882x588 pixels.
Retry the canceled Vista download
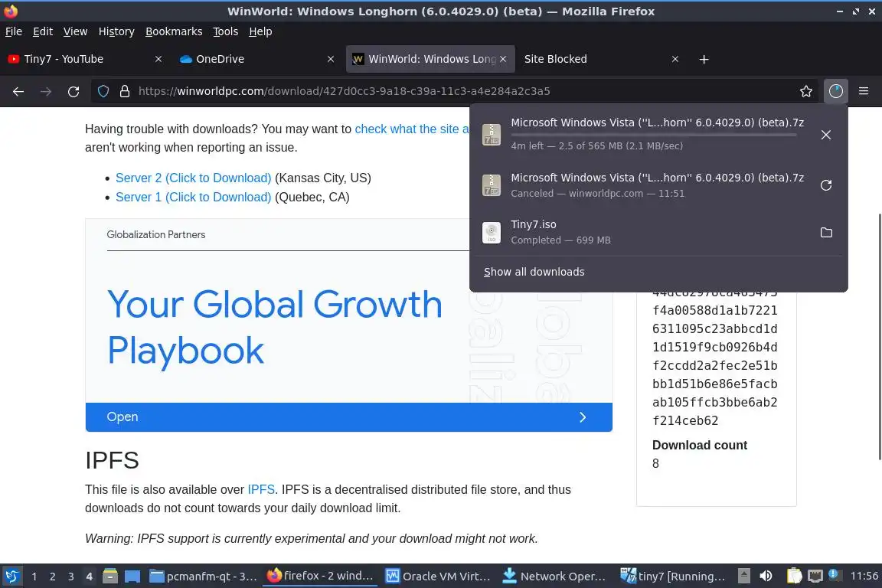(825, 185)
